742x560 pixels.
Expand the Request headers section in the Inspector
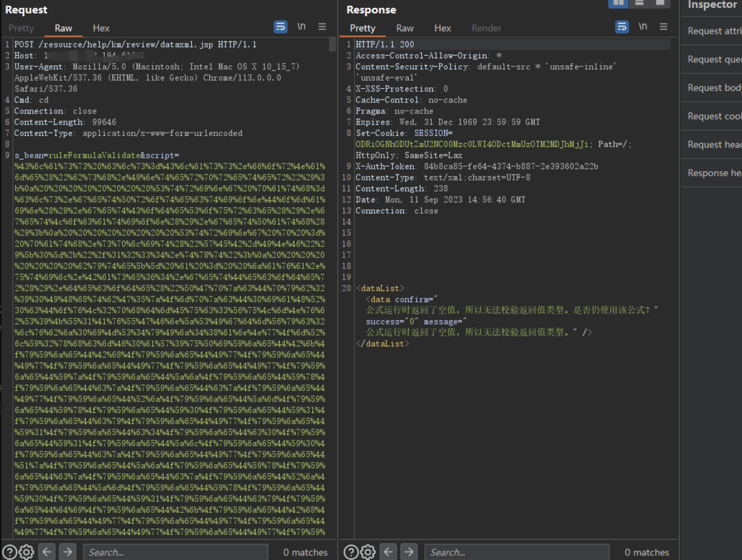pos(712,145)
